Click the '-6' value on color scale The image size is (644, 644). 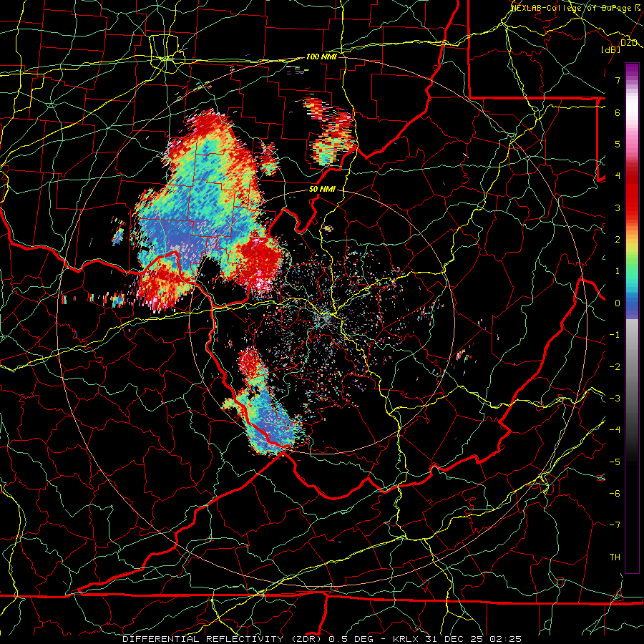pos(615,494)
